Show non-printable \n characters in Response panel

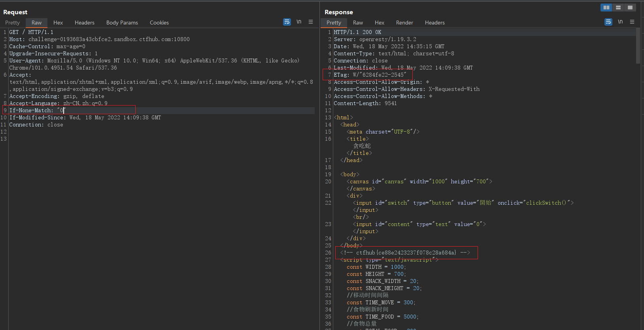tap(620, 22)
